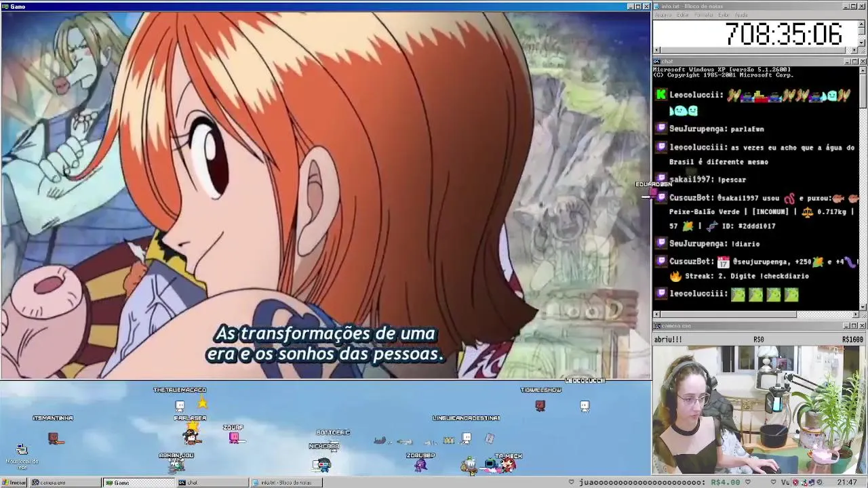Click the chat window horizontal scrollbar thumb

728,314
